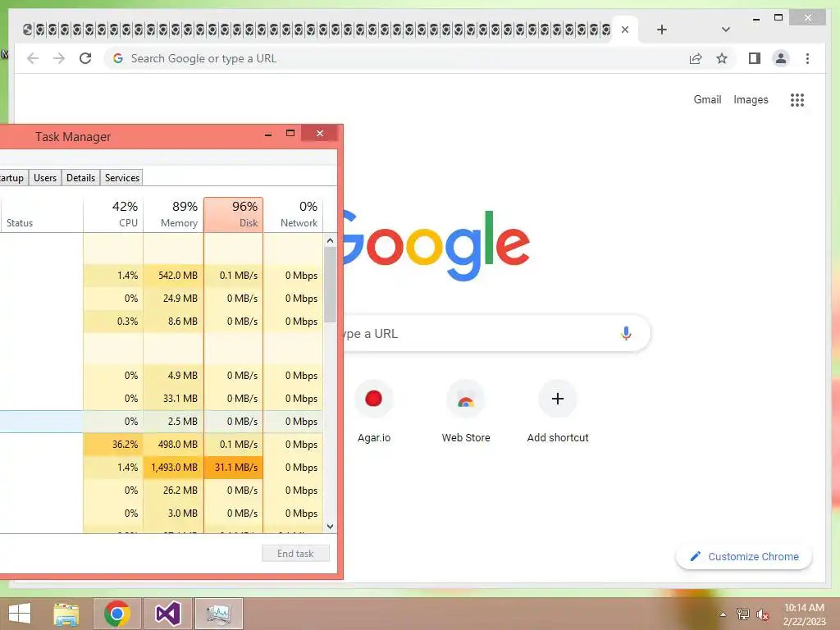
Task: Open Chrome side panel
Action: coord(755,58)
